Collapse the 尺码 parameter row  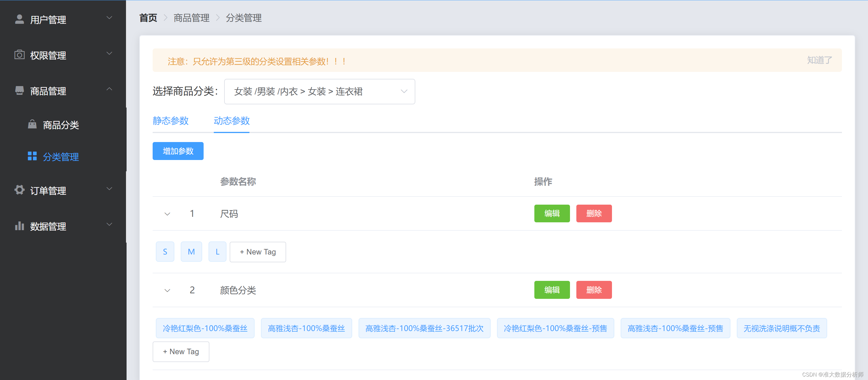point(167,213)
